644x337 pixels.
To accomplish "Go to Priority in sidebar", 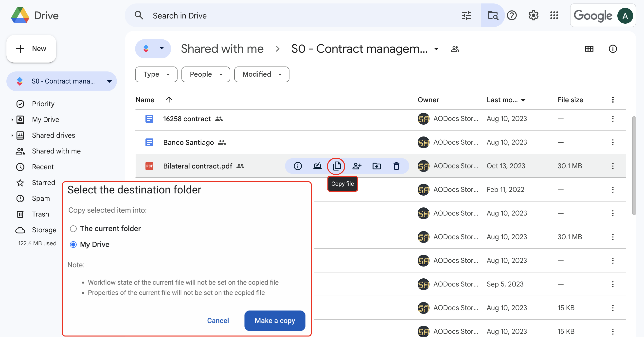I will 43,104.
